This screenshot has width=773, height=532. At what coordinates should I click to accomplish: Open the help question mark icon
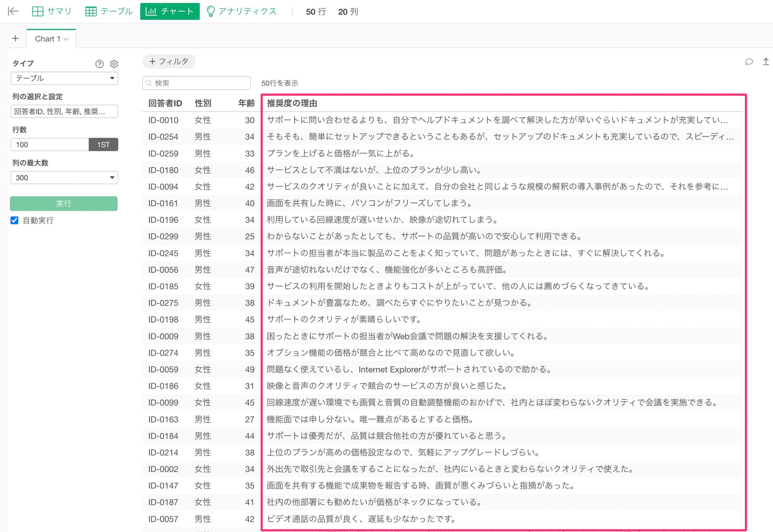99,64
